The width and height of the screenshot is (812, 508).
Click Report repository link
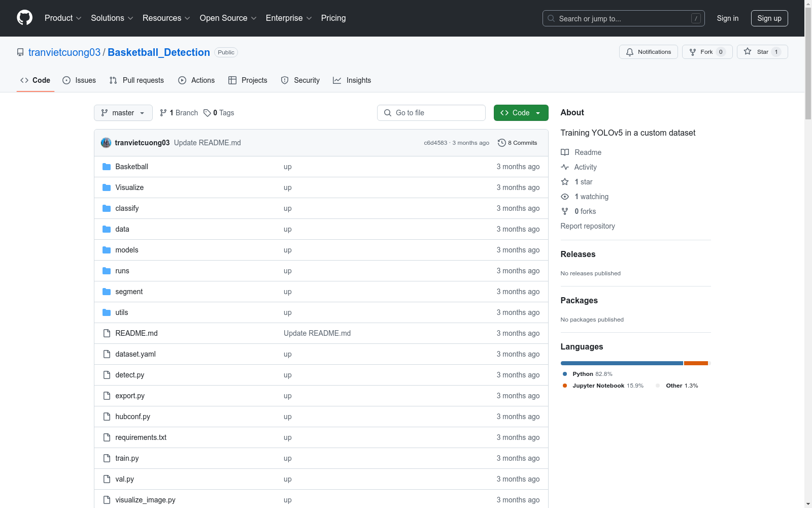(x=588, y=226)
